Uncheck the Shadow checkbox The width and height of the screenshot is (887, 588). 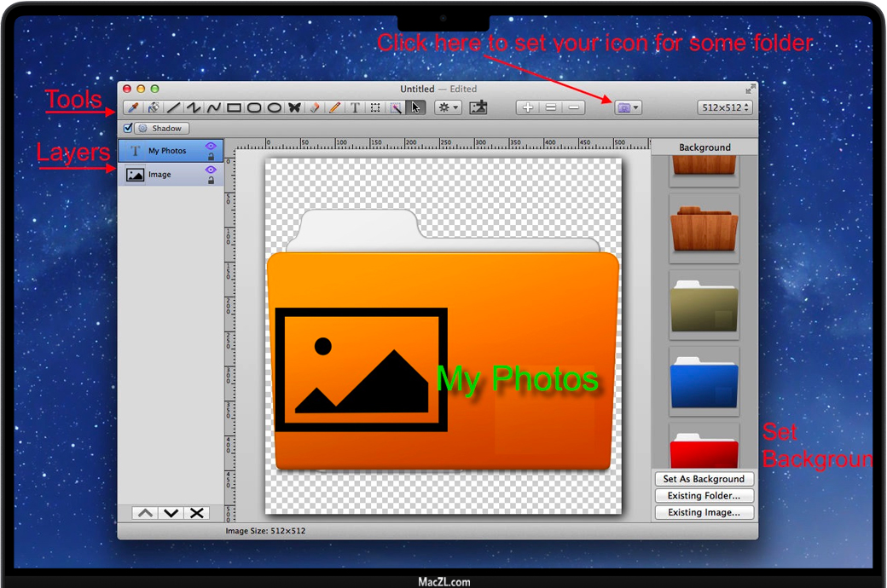128,129
